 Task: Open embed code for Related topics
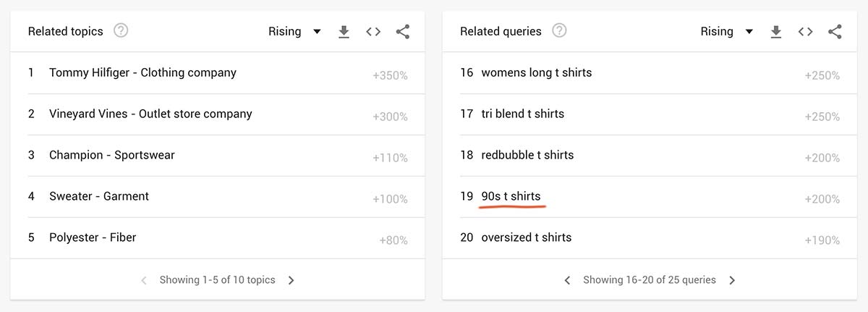click(x=373, y=32)
